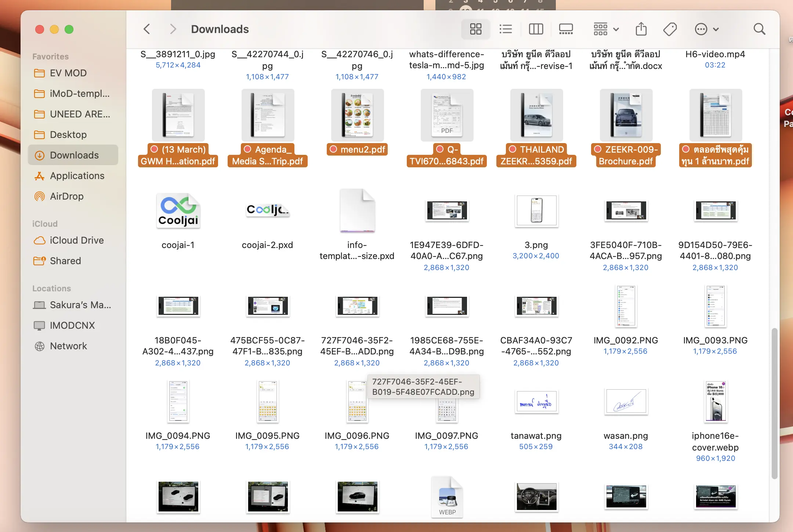Screen dimensions: 793x532
Task: Open Applications in the sidebar
Action: click(77, 176)
